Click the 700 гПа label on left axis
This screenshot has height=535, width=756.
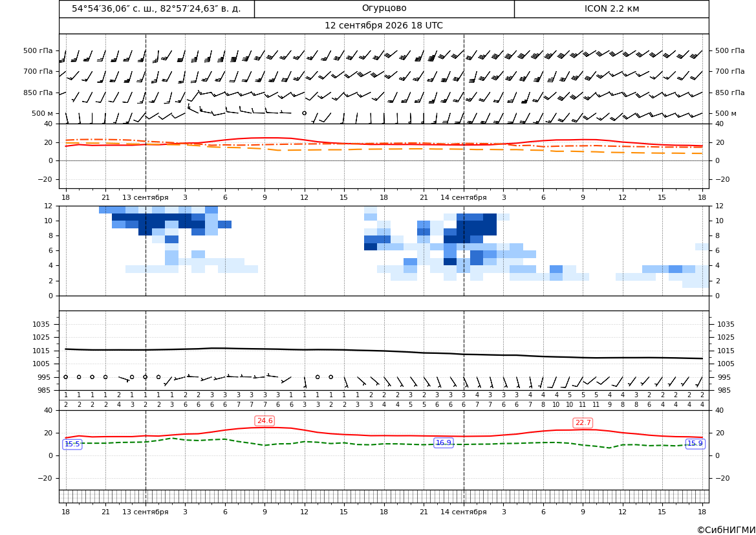pyautogui.click(x=38, y=71)
